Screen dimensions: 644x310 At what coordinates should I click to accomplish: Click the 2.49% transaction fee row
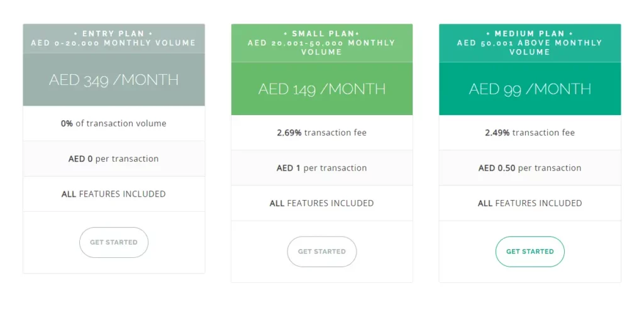click(530, 133)
